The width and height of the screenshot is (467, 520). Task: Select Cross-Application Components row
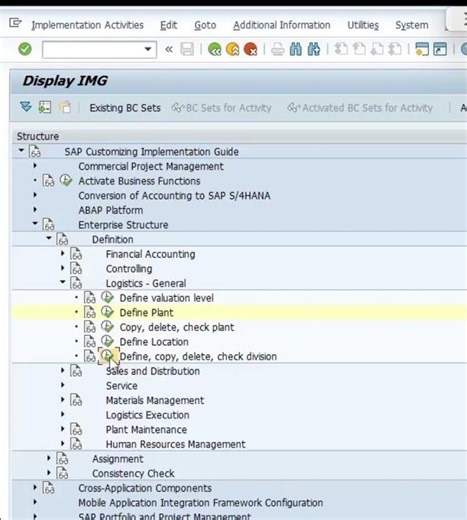(x=145, y=488)
